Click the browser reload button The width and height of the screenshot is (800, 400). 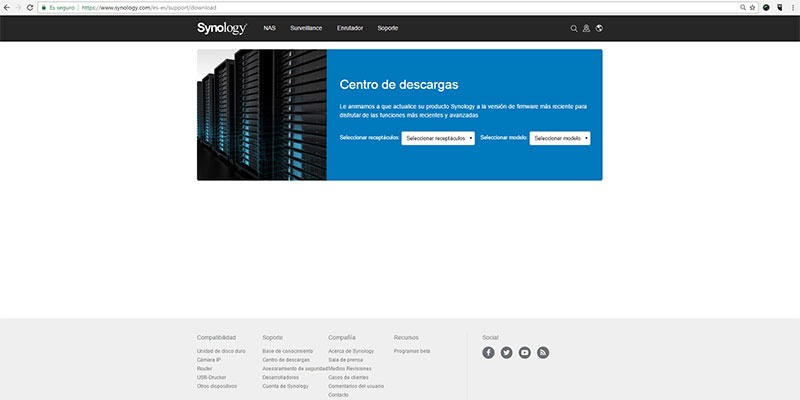pos(30,8)
